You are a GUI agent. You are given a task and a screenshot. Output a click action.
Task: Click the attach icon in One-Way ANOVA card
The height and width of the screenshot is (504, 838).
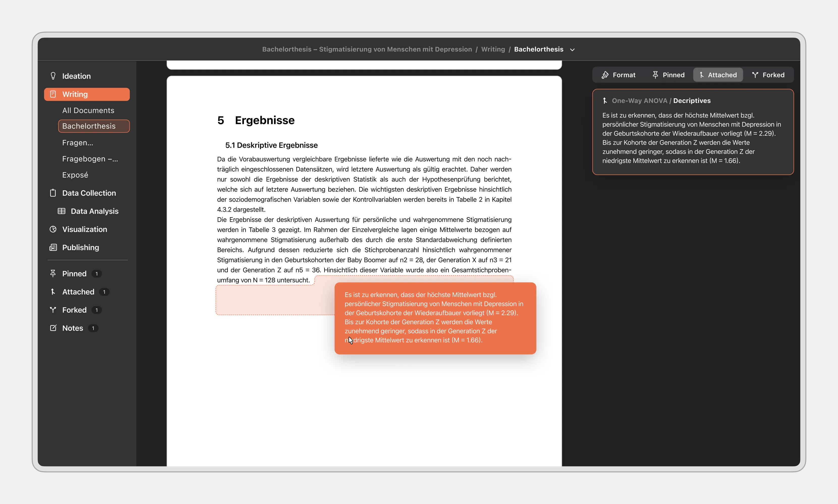pyautogui.click(x=605, y=101)
